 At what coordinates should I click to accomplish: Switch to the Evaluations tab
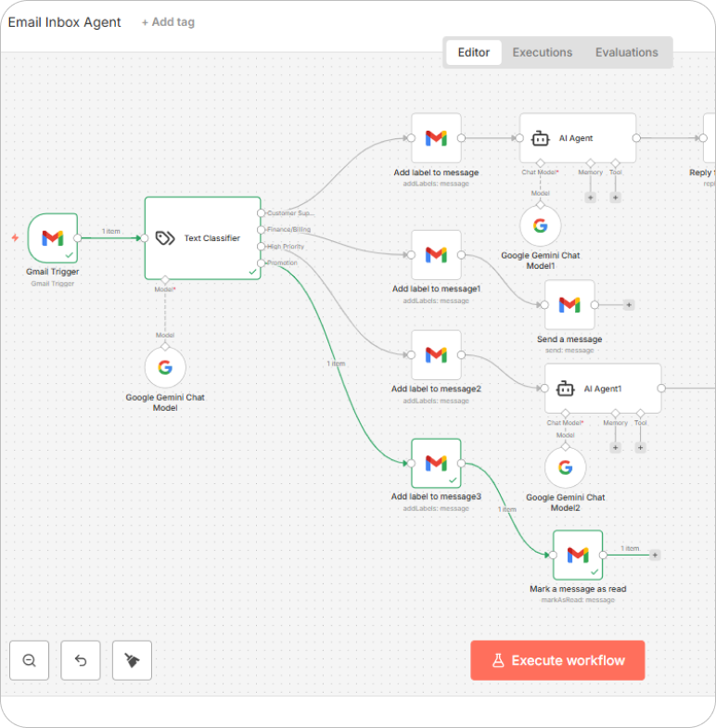[x=626, y=53]
